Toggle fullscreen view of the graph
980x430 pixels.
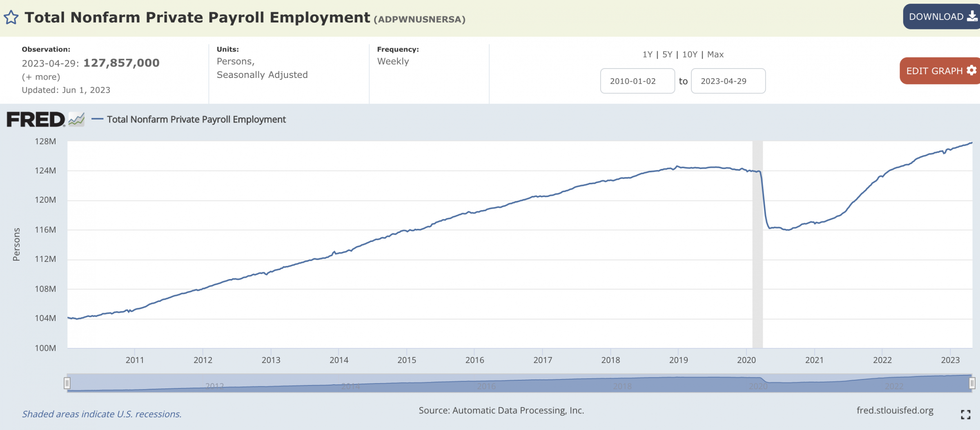tap(965, 414)
